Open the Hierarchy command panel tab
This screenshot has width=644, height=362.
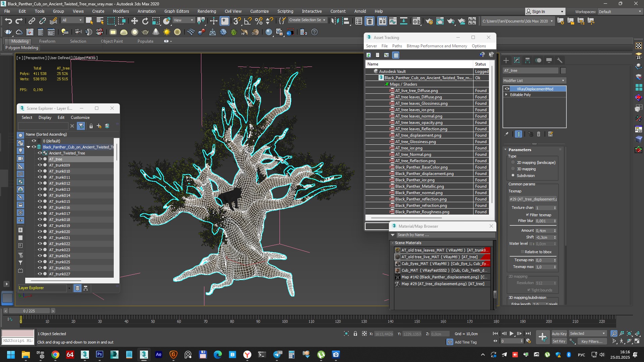coord(528,60)
